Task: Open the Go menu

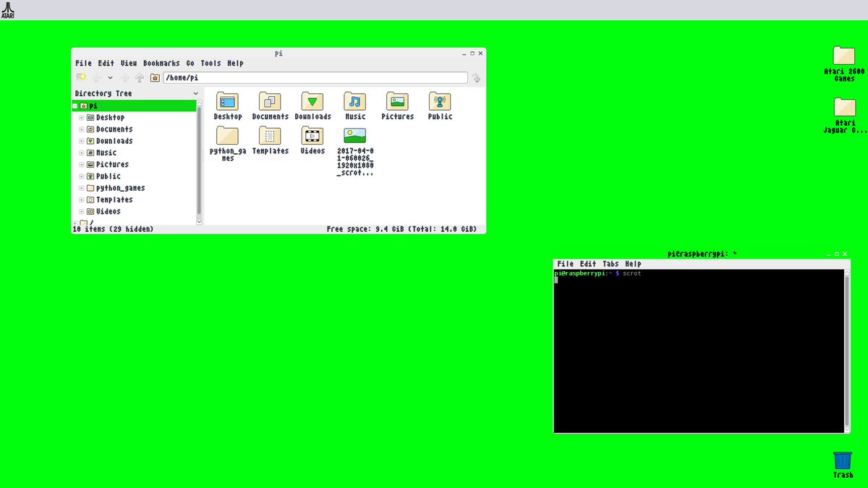Action: [x=190, y=63]
